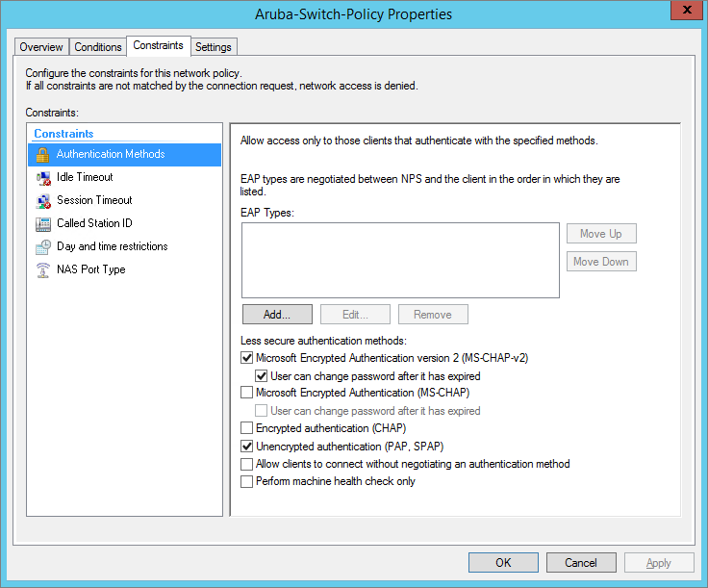Screen dimensions: 708x588
Task: Select Session Timeout label in constraints list
Action: [94, 200]
